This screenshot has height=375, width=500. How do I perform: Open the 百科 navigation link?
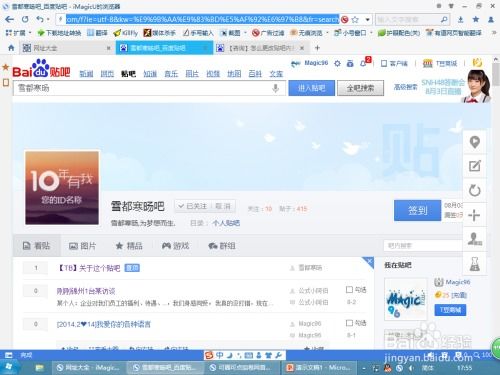[255, 74]
